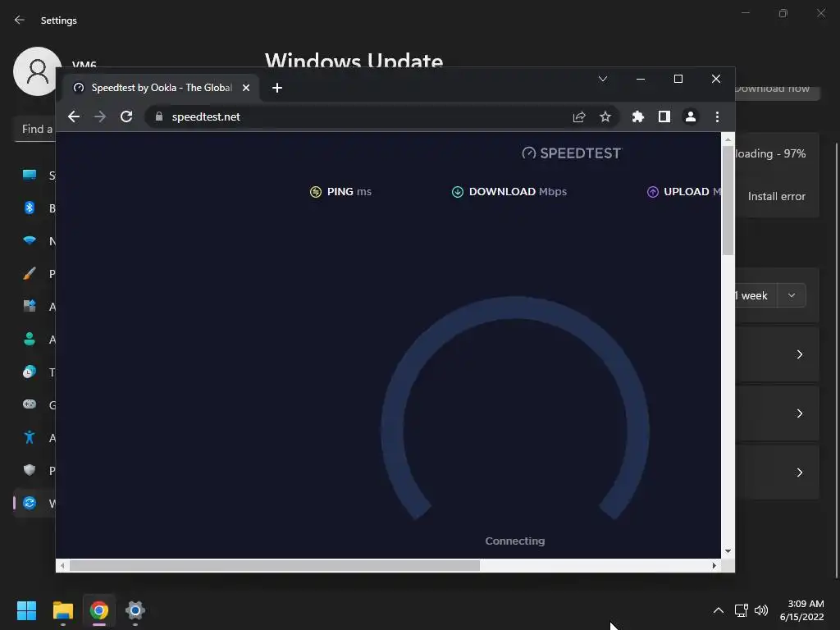Open Accessibility figure icon in Settings sidebar
Image resolution: width=840 pixels, height=630 pixels.
pyautogui.click(x=30, y=437)
